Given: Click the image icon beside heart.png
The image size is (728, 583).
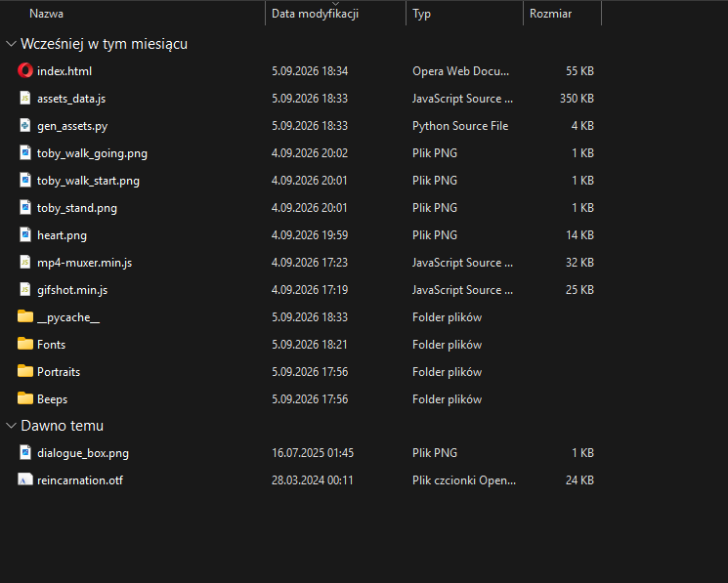Looking at the screenshot, I should pos(25,234).
